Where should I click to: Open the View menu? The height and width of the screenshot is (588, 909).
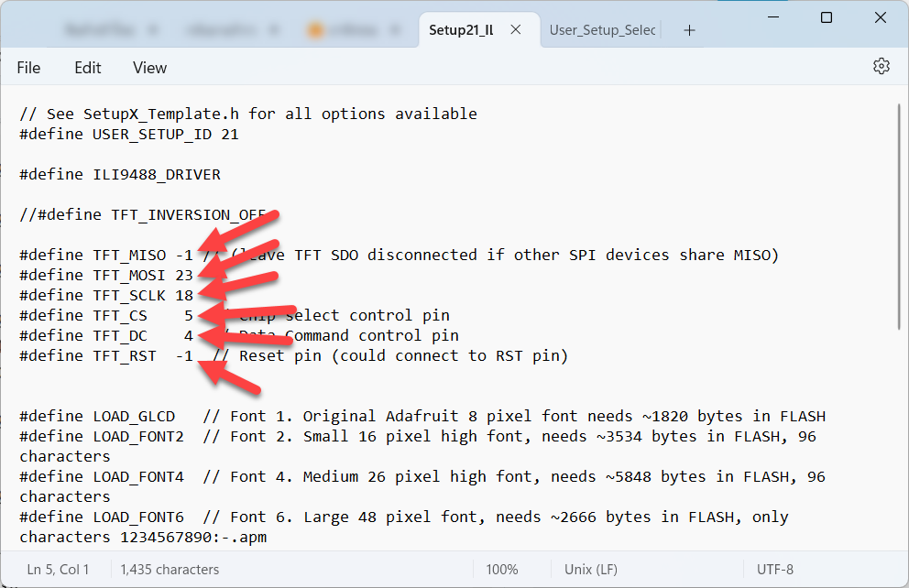pos(149,68)
